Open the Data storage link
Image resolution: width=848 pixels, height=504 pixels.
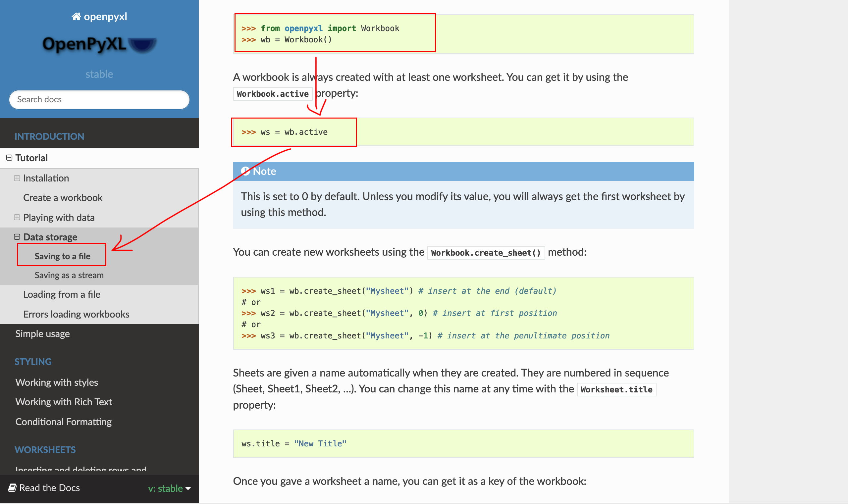[x=50, y=237]
